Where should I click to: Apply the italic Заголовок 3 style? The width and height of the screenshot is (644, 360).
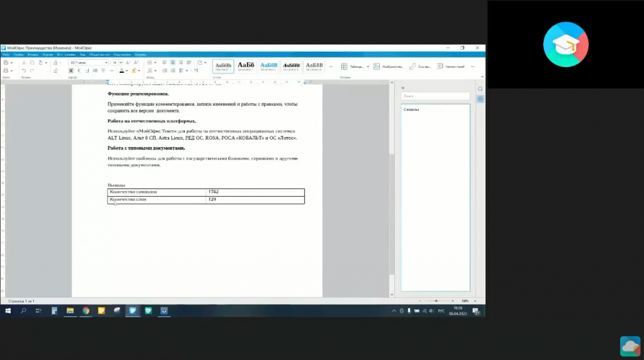point(291,66)
